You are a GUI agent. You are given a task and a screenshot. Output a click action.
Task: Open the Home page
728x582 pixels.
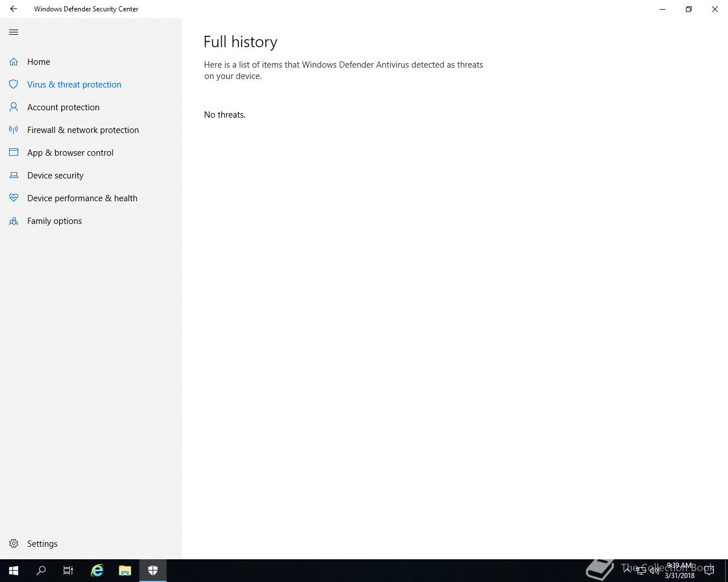[39, 61]
